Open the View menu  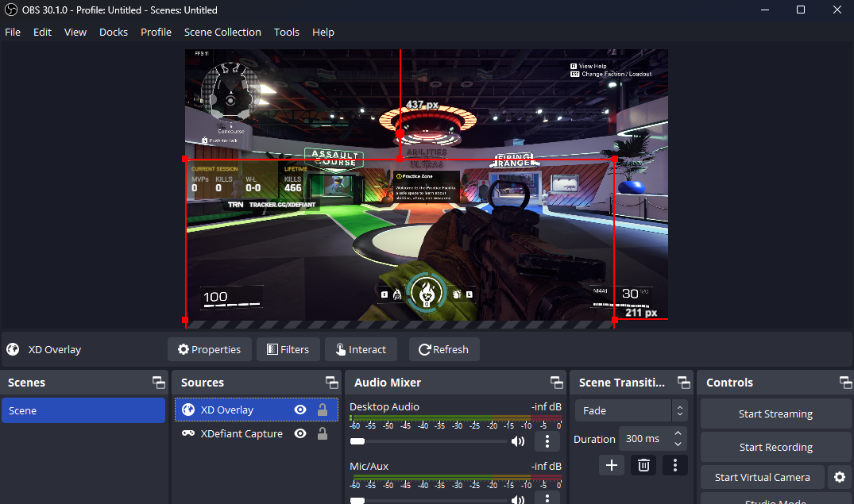coord(75,32)
